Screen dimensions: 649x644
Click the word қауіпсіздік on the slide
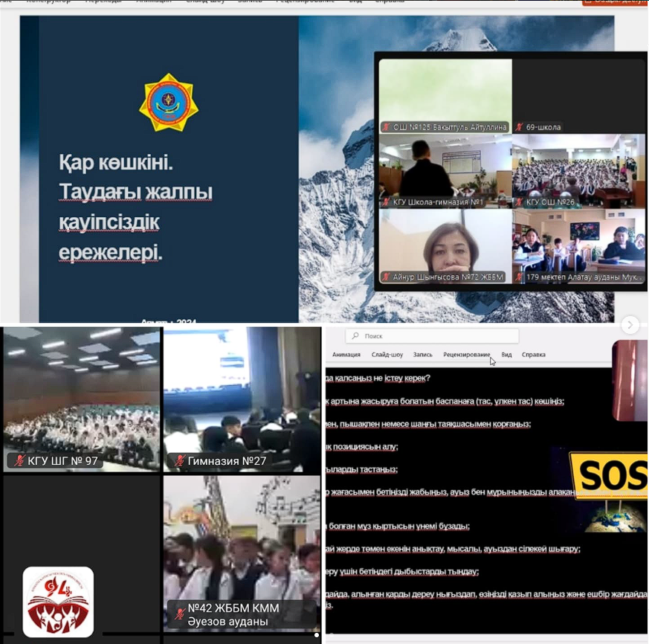(109, 222)
